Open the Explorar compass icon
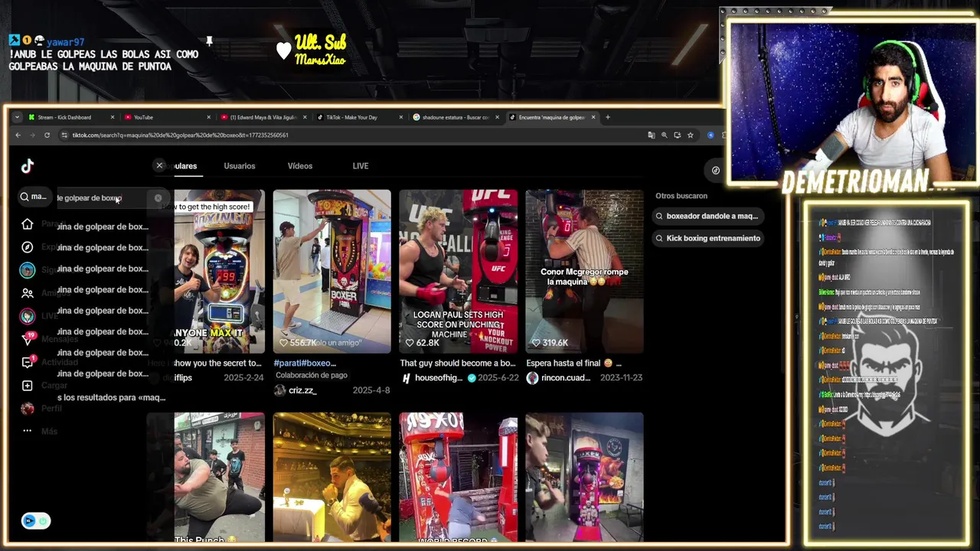The height and width of the screenshot is (551, 980). coord(28,247)
